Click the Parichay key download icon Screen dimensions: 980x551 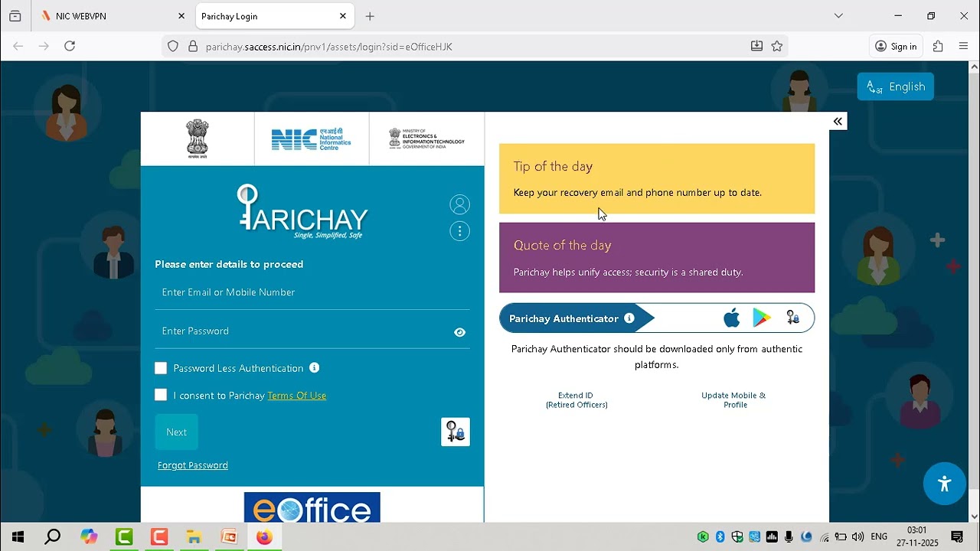793,318
